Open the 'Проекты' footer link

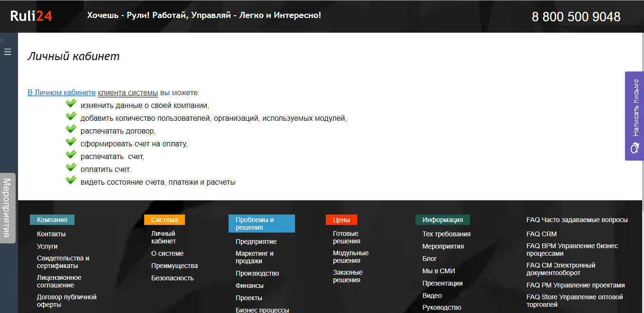[249, 298]
